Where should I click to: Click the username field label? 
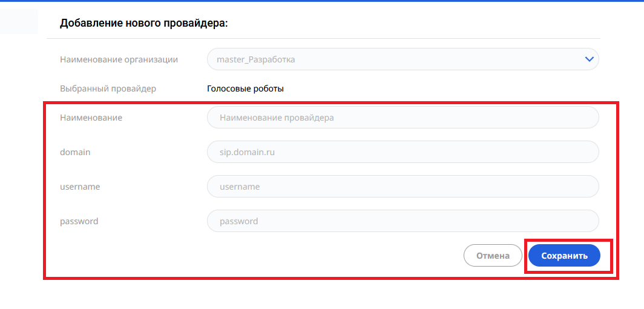80,187
